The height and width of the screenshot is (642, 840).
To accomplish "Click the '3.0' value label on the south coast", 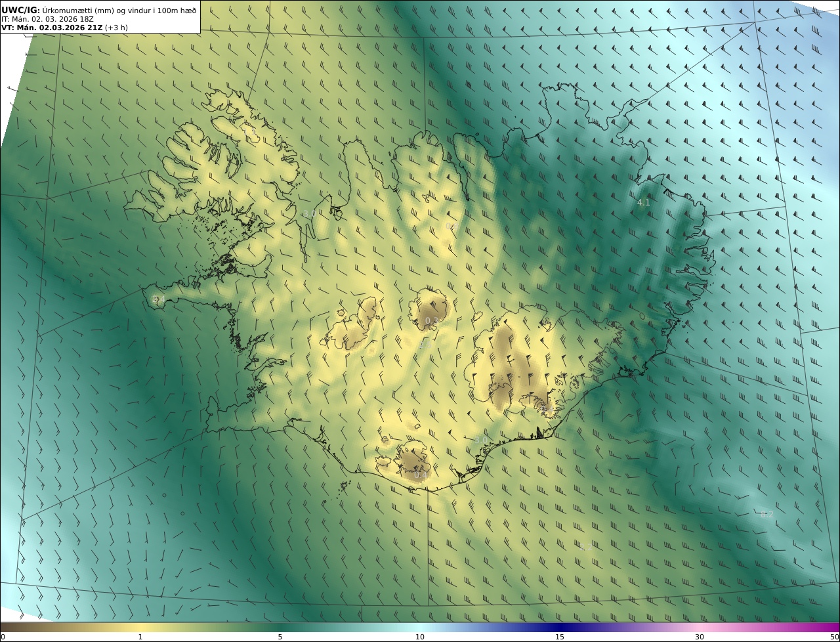I will (481, 440).
